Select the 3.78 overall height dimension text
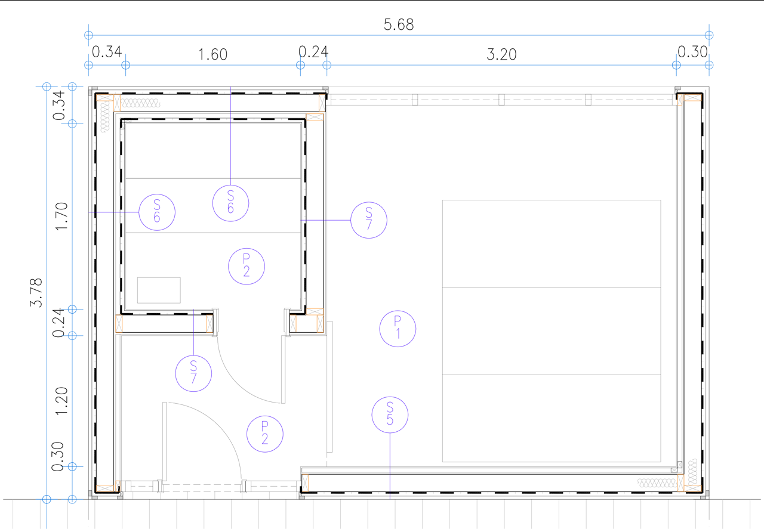764x532 pixels. pyautogui.click(x=37, y=293)
